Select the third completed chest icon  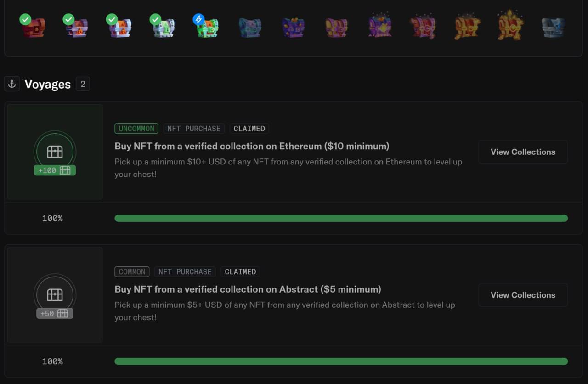click(120, 28)
